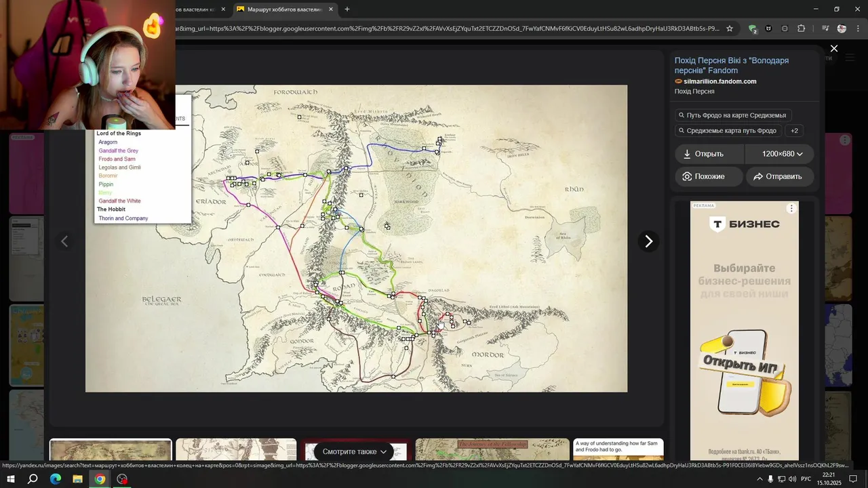868x488 pixels.
Task: Open the Windows notification center
Action: point(854,479)
